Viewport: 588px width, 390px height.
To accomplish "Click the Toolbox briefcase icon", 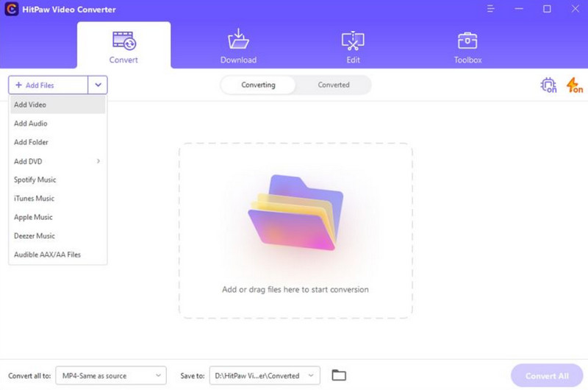I will (467, 40).
